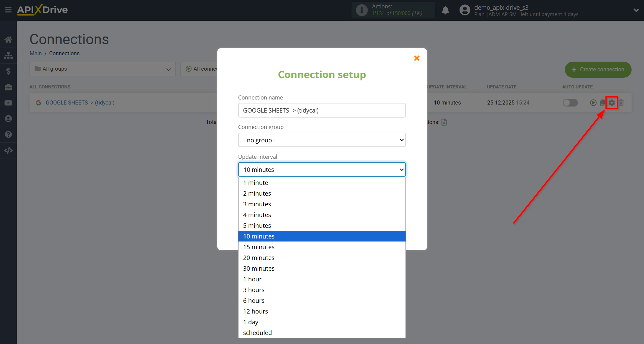
Task: Delete the connection with the trash icon
Action: coord(621,102)
